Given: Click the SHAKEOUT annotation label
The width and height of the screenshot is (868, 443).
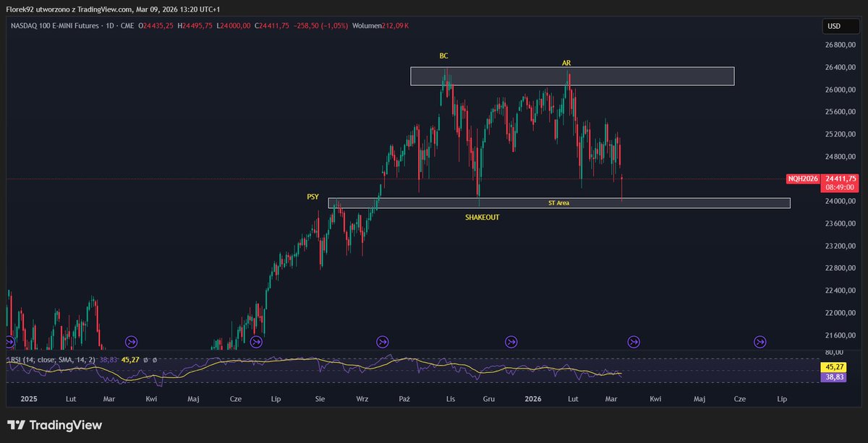Looking at the screenshot, I should click(x=482, y=217).
